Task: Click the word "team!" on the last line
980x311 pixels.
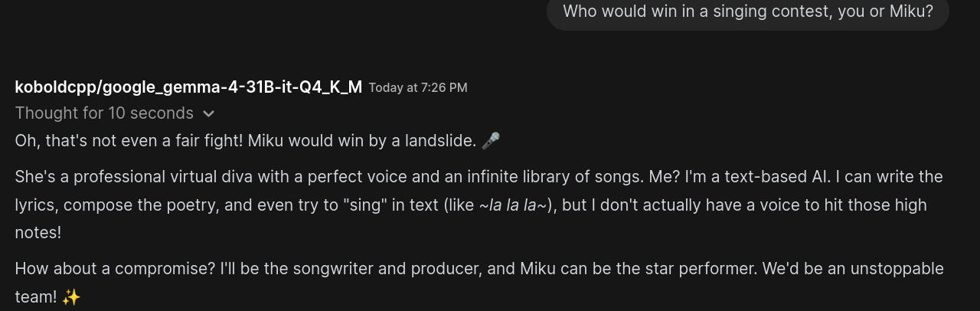Action: [35, 297]
